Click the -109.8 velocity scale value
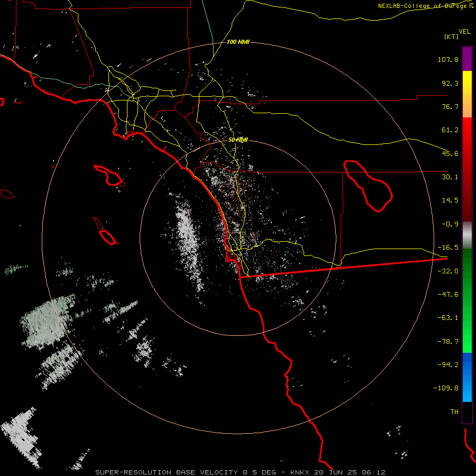This screenshot has height=476, width=476. coord(446,388)
